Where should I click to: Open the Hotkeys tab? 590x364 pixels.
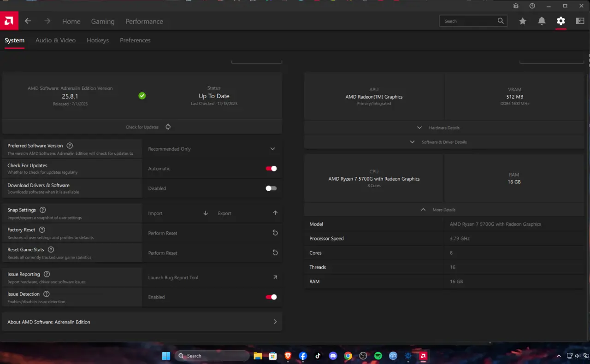(x=98, y=41)
